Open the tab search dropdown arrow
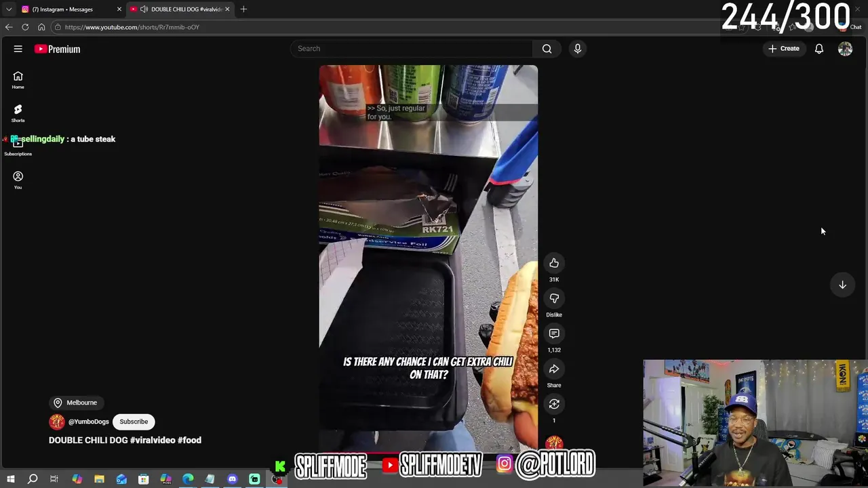 [9, 9]
